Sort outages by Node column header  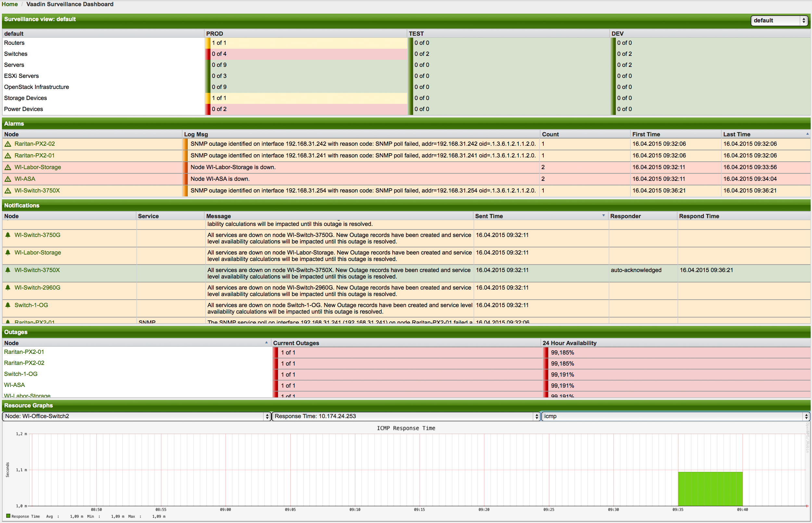[137, 343]
